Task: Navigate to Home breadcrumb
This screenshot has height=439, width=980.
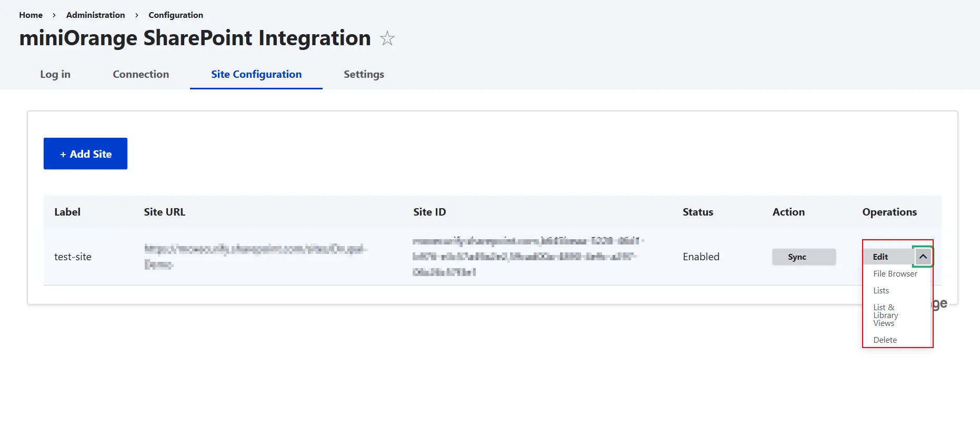Action: click(x=31, y=15)
